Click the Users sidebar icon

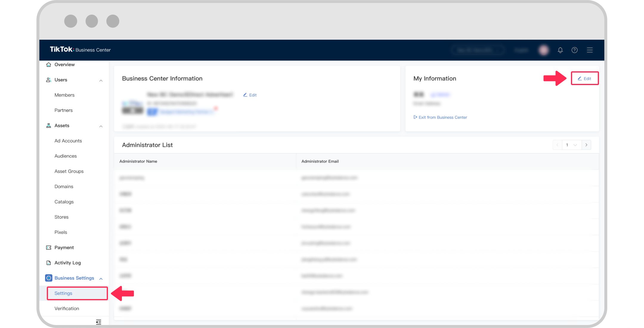click(x=49, y=80)
